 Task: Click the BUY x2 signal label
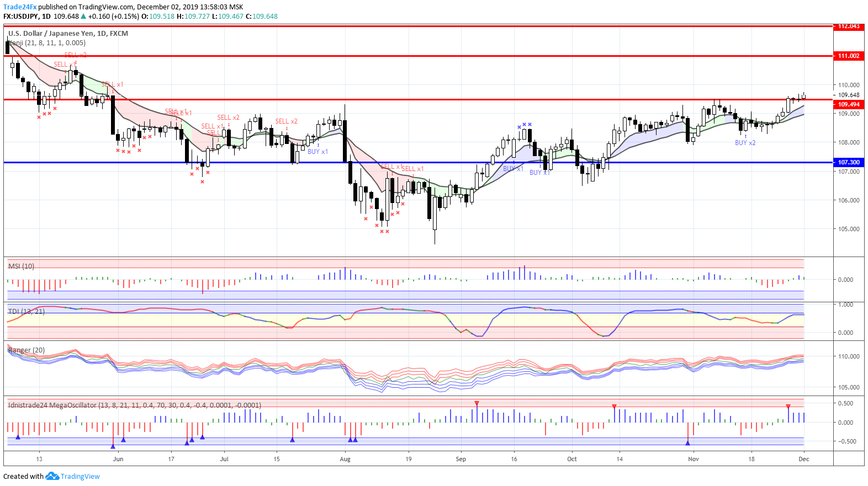(745, 143)
